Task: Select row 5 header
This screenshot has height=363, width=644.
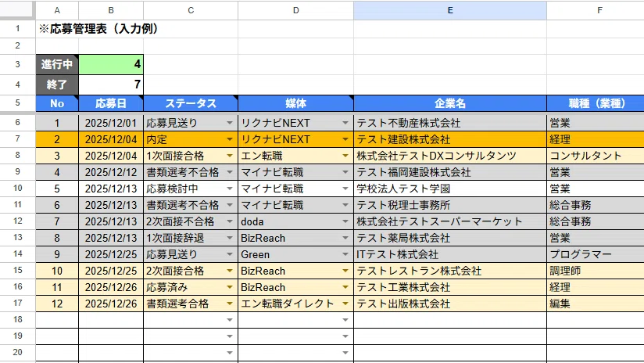Action: pos(18,102)
